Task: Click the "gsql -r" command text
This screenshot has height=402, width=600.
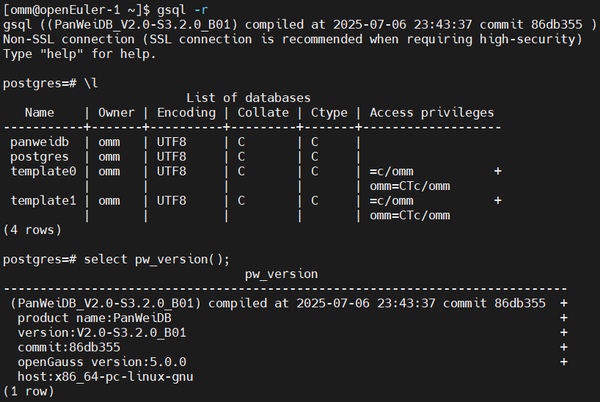Action: click(175, 8)
